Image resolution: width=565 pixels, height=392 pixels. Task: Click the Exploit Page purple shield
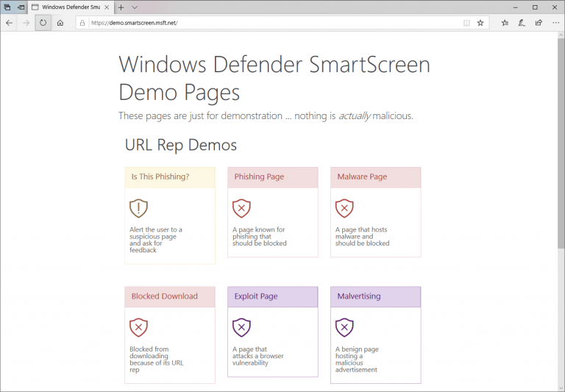(241, 327)
